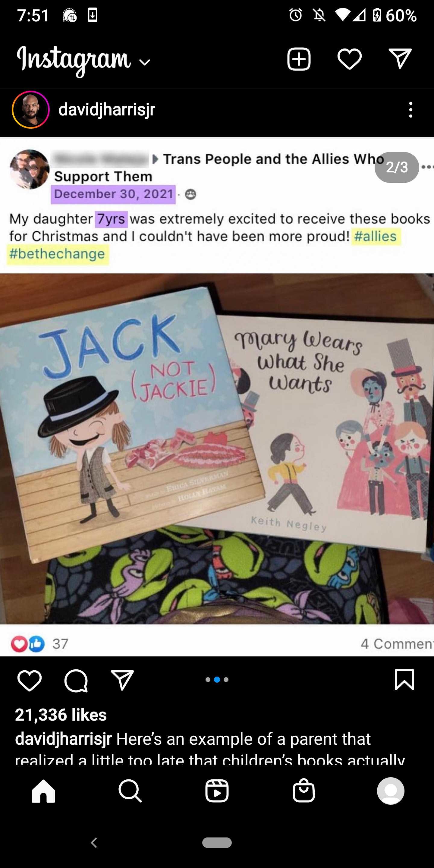
Task: View davidjharrisjr story profile picture
Action: [x=31, y=109]
